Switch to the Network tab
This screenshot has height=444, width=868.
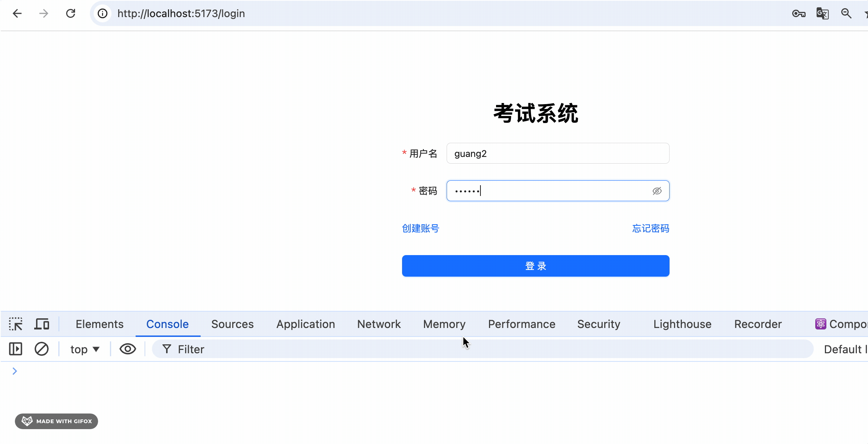[x=379, y=324]
